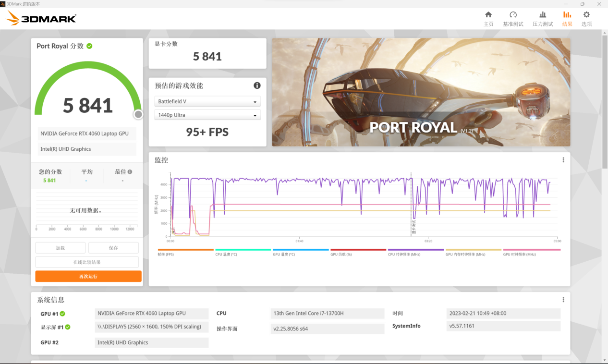Expand the 1440p Ultra resolution dropdown

pyautogui.click(x=207, y=115)
